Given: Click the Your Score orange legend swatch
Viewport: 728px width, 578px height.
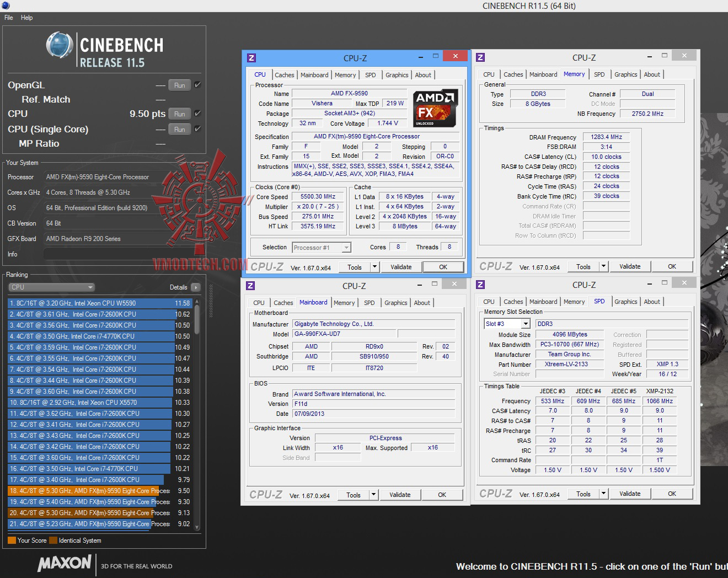Looking at the screenshot, I should point(12,540).
